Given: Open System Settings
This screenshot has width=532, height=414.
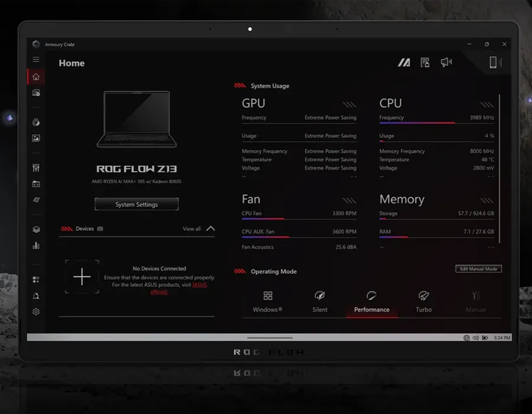Looking at the screenshot, I should pyautogui.click(x=137, y=204).
